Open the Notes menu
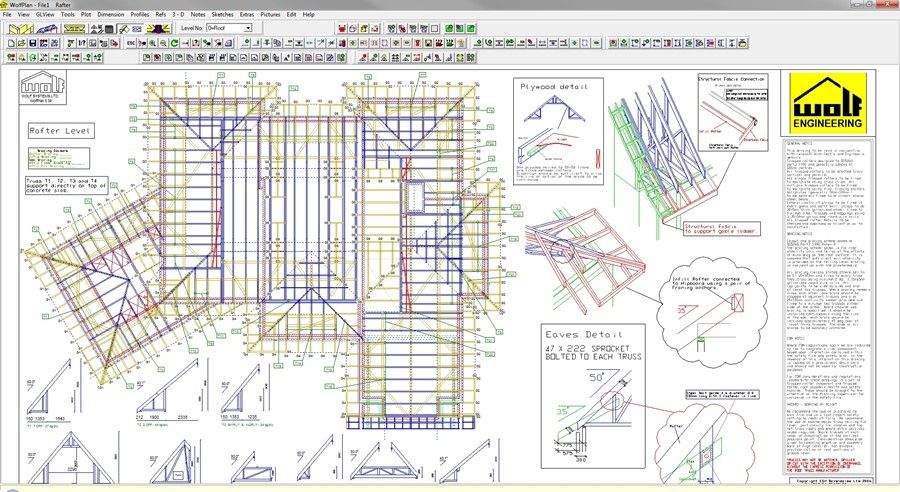900x492 pixels. [197, 14]
